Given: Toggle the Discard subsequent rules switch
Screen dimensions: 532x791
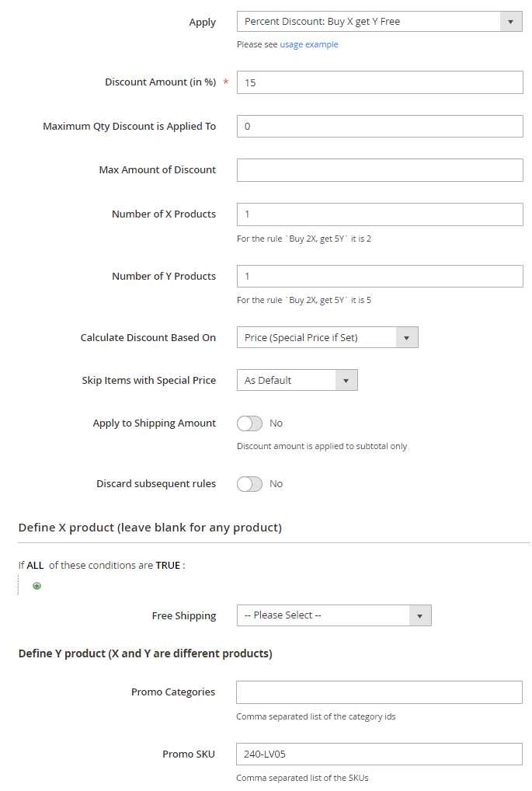Looking at the screenshot, I should [249, 484].
